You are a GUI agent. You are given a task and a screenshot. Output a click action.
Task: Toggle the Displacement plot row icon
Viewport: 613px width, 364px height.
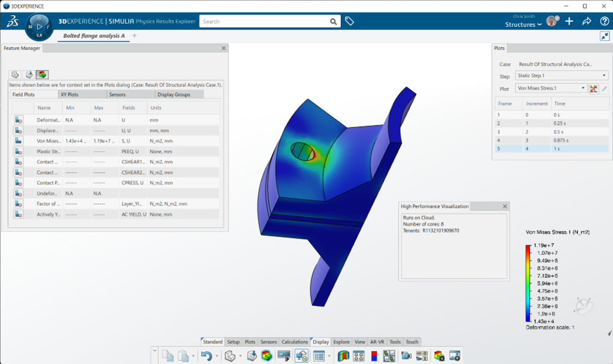point(18,130)
